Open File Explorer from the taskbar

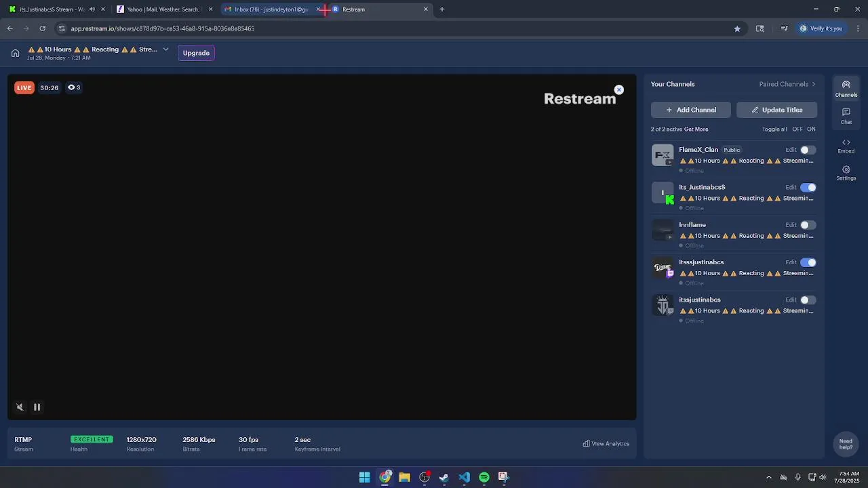(x=404, y=477)
